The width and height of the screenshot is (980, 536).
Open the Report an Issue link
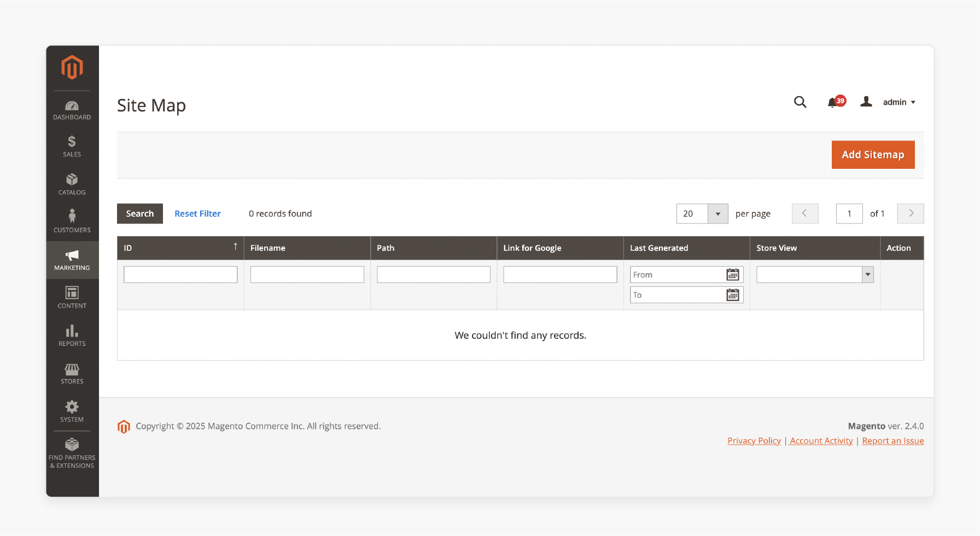893,441
